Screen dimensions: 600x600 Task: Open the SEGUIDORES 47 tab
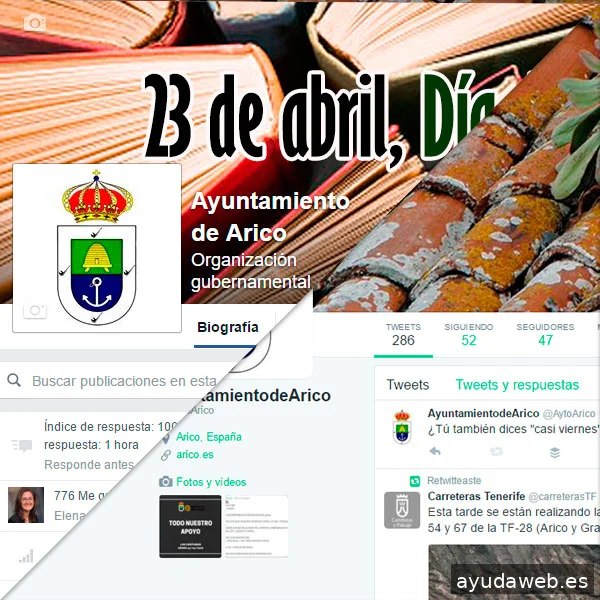click(x=545, y=334)
